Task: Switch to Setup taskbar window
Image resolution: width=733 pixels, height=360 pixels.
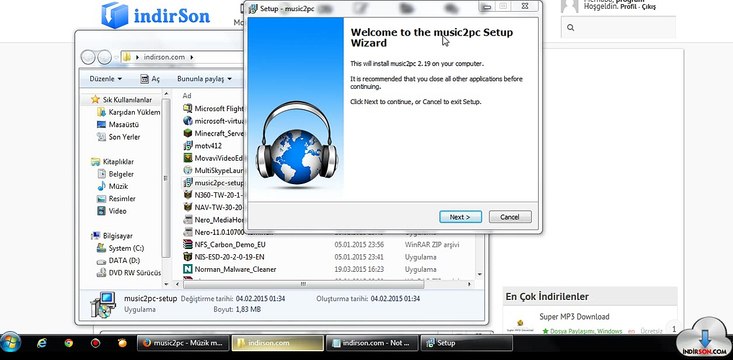Action: click(x=467, y=343)
